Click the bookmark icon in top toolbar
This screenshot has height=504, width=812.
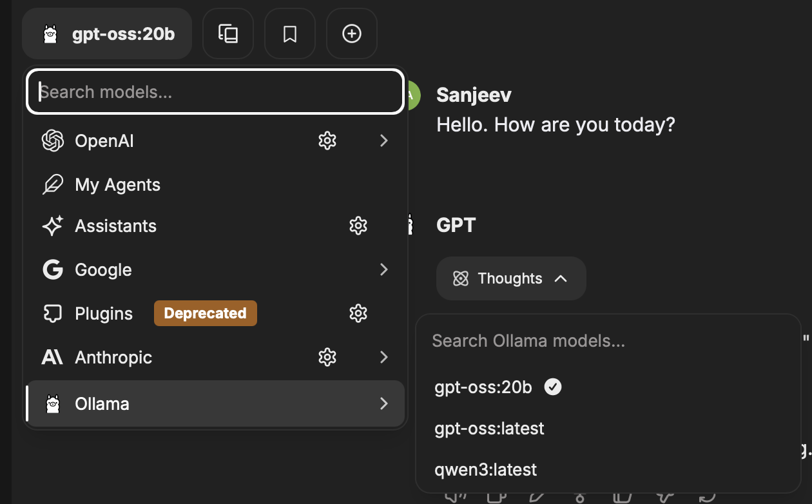point(290,34)
